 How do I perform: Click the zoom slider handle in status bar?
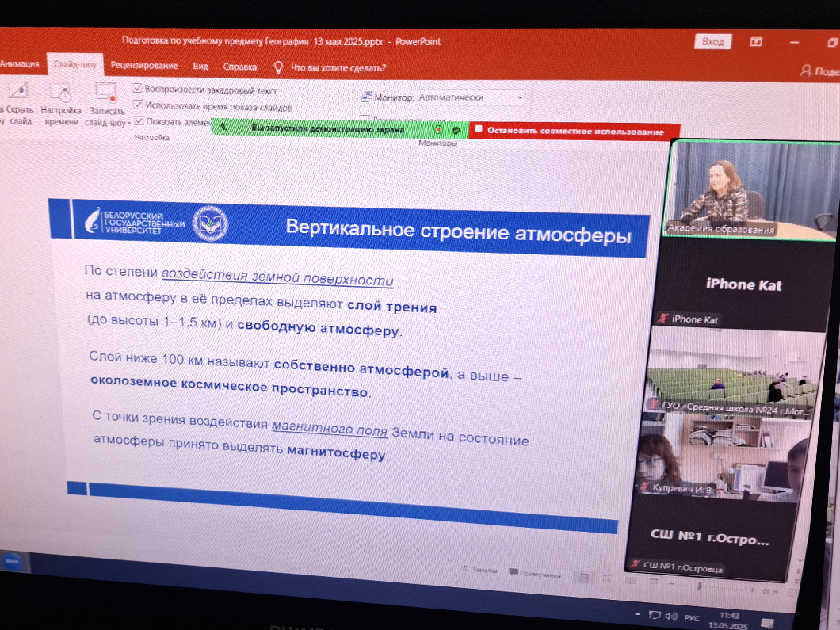[699, 586]
